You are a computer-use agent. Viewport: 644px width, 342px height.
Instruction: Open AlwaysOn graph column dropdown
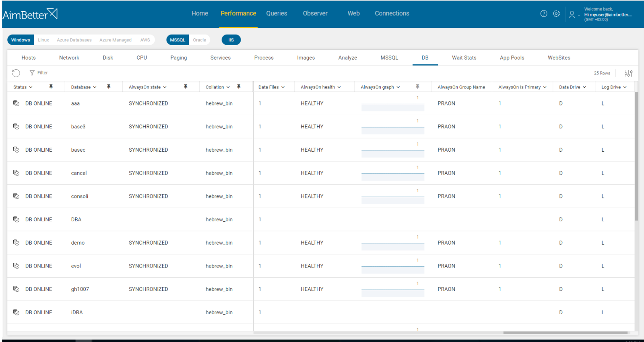pos(398,87)
